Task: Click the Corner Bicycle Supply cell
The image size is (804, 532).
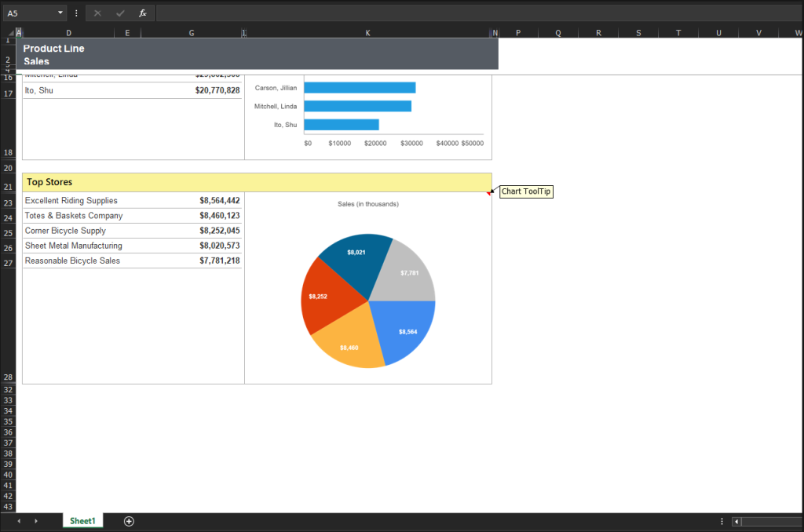Action: [x=65, y=231]
